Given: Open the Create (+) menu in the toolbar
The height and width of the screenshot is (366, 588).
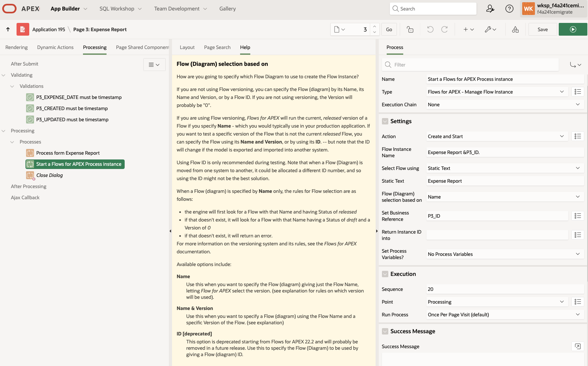Looking at the screenshot, I should click(467, 29).
